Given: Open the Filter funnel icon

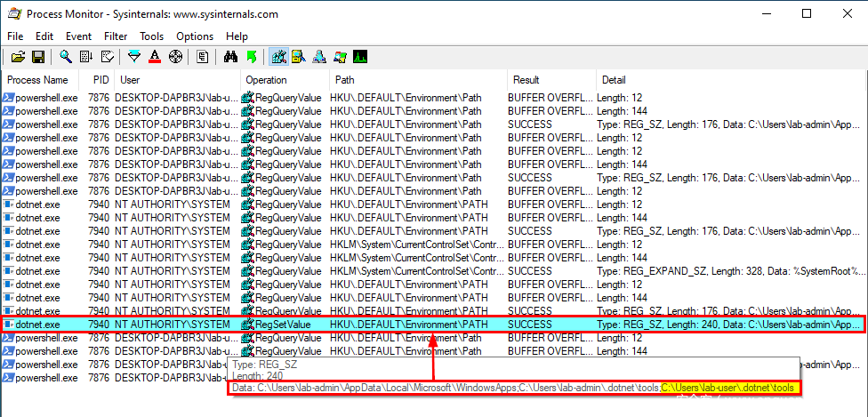Looking at the screenshot, I should click(134, 57).
